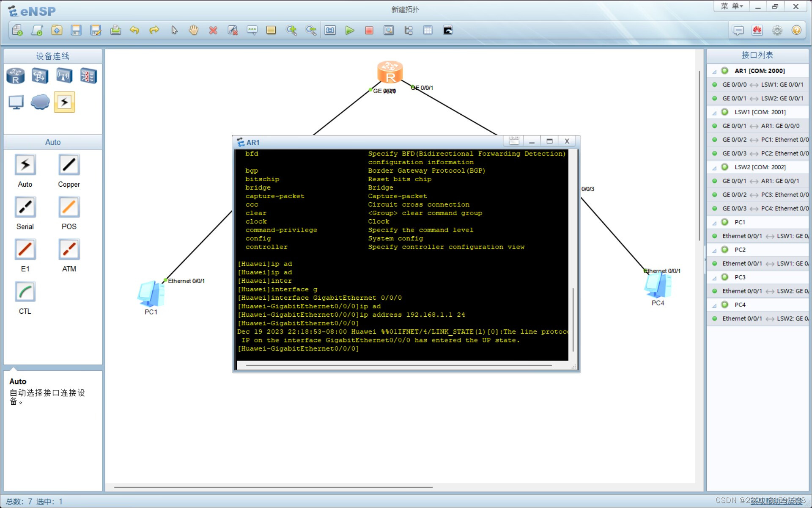Image resolution: width=812 pixels, height=508 pixels.
Task: Select GE 0/0/3 to PC4 Ethernet row
Action: (758, 208)
